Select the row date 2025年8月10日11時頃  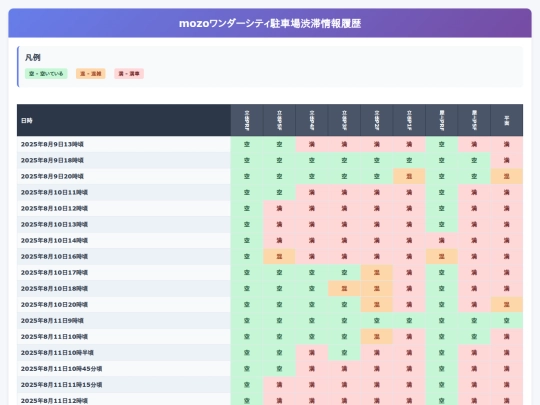pyautogui.click(x=54, y=193)
